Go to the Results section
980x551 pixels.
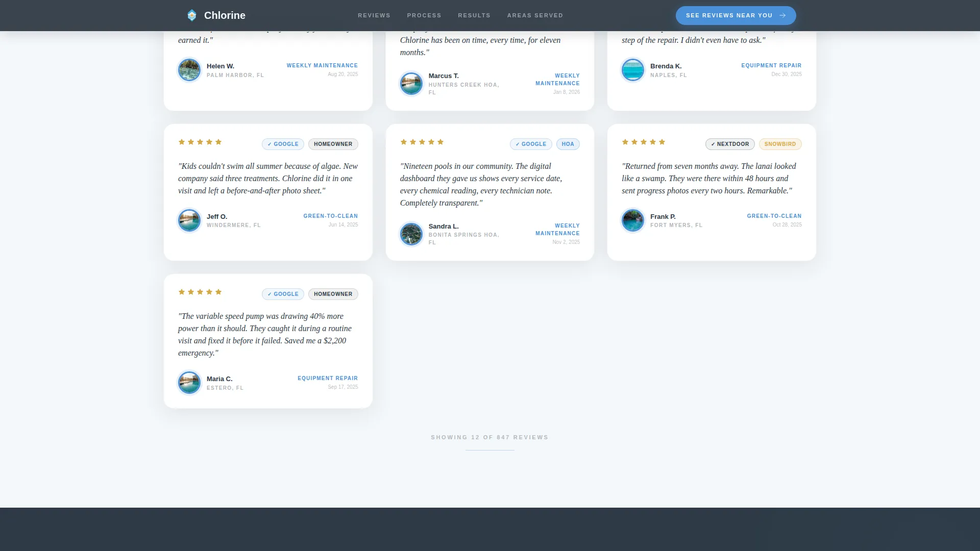pyautogui.click(x=474, y=15)
